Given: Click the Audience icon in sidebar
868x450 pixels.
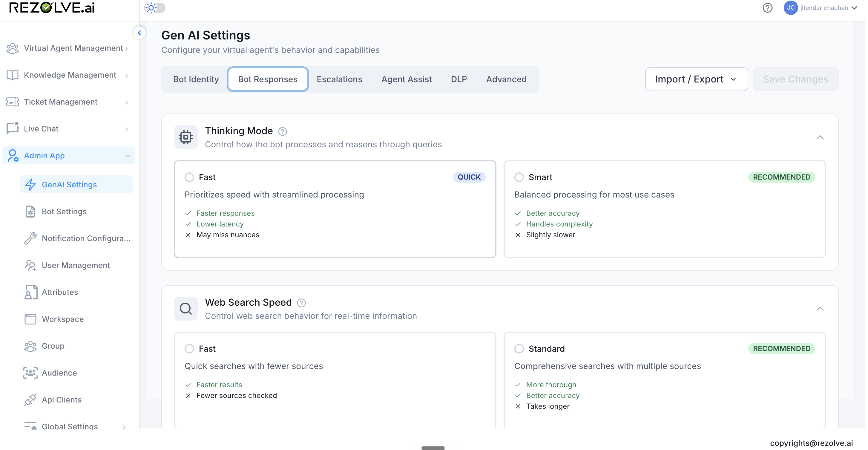Looking at the screenshot, I should pyautogui.click(x=30, y=373).
